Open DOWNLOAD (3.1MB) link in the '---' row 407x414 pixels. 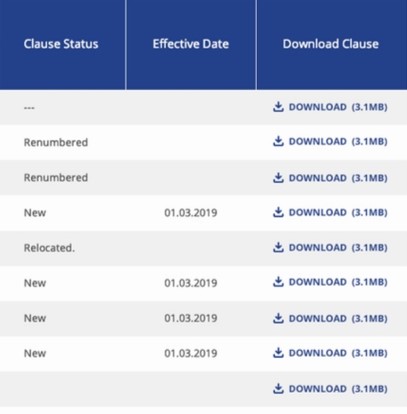(x=330, y=107)
